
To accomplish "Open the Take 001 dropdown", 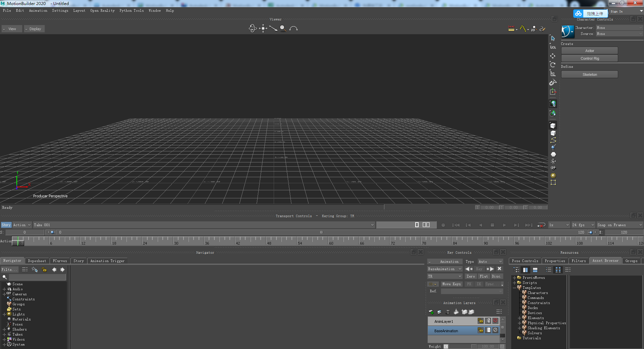I will click(372, 225).
